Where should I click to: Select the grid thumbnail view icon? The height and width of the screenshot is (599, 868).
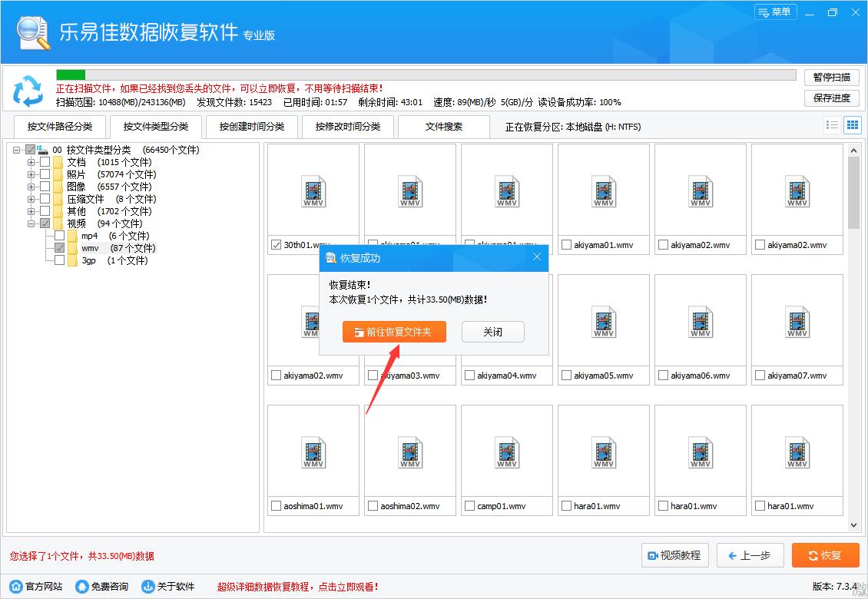click(852, 124)
